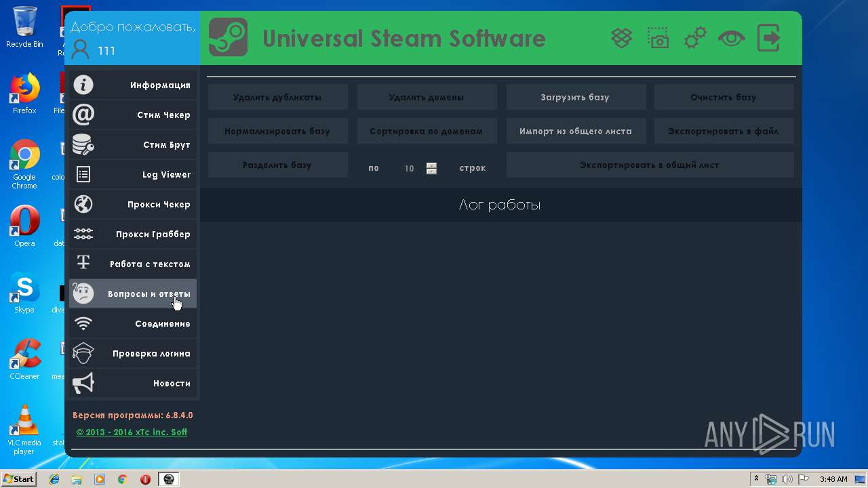This screenshot has width=868, height=488.
Task: Click Разделить базу button
Action: pyautogui.click(x=277, y=165)
